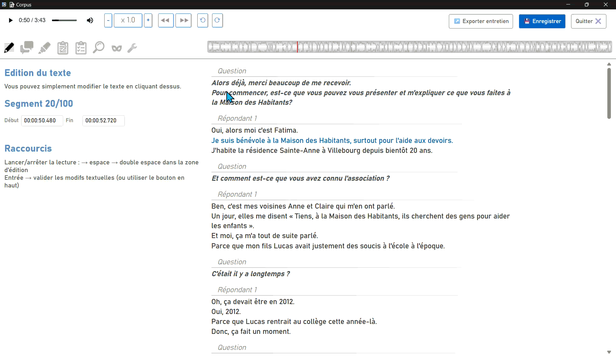Click the transcript vertical scrollbar thumb
This screenshot has width=616, height=364.
click(x=609, y=93)
